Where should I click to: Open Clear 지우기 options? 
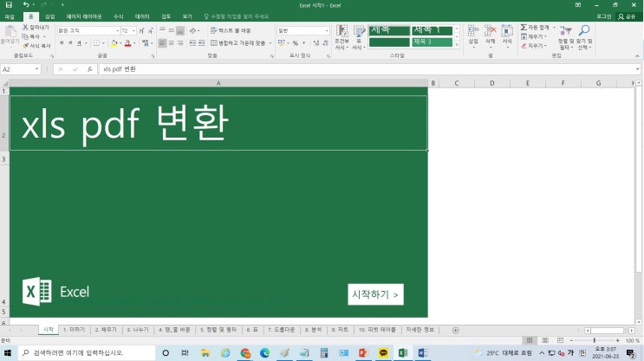click(533, 46)
